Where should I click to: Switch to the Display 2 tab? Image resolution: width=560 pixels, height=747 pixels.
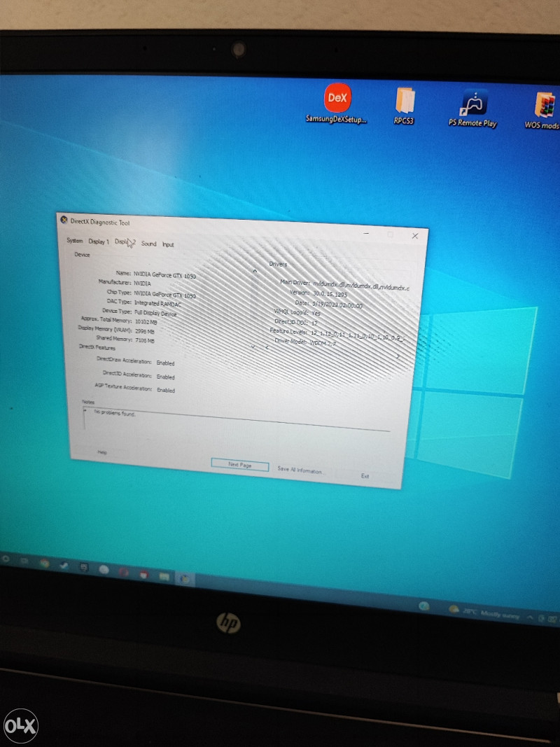click(125, 242)
